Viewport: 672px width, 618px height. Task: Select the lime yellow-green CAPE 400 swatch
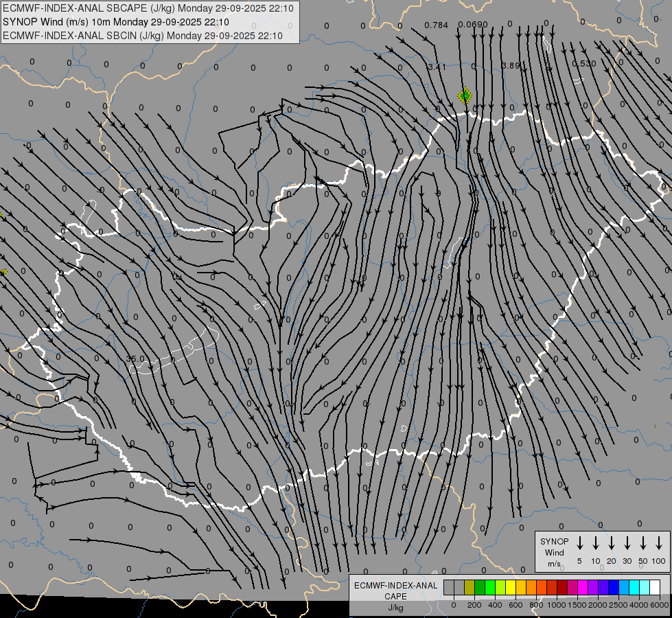[x=500, y=588]
